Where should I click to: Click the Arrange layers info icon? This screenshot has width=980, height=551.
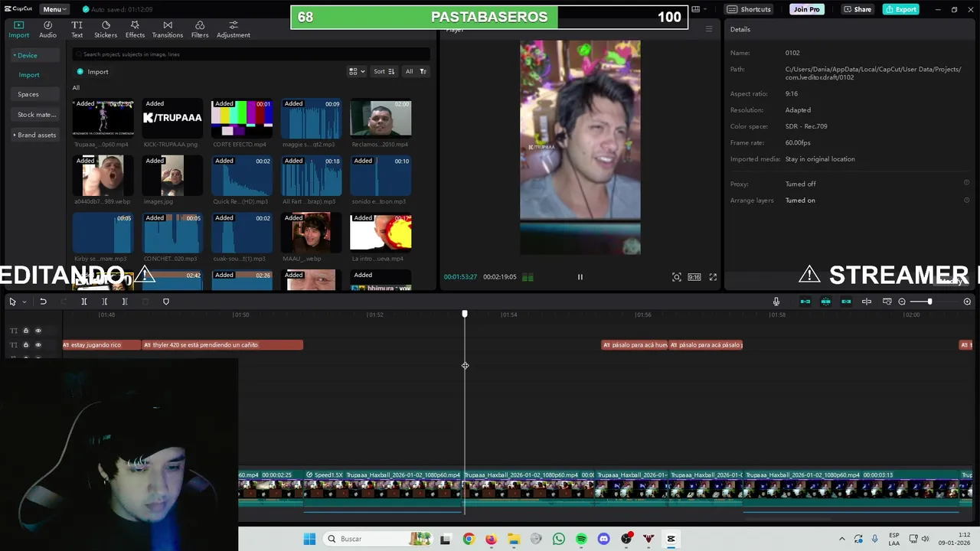click(966, 200)
